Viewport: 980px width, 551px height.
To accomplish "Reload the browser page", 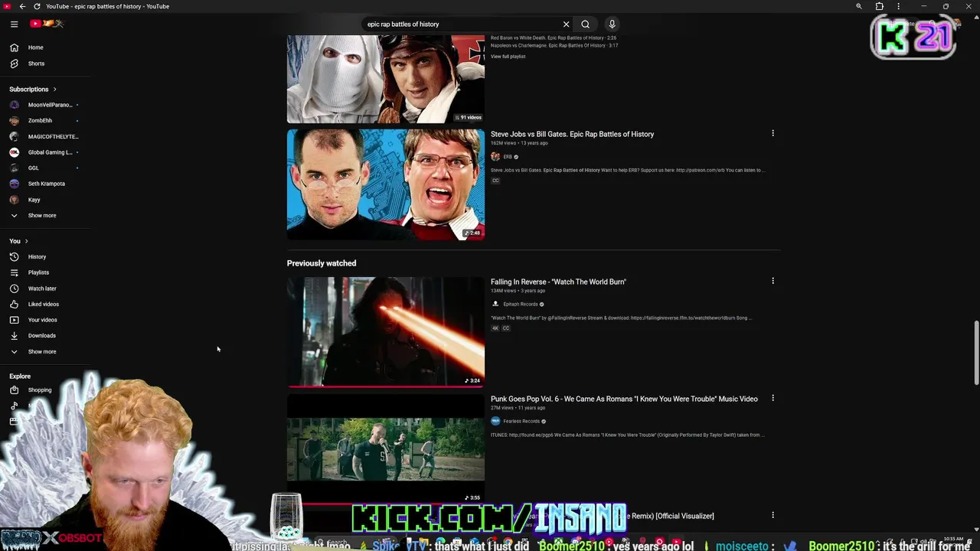I will [37, 6].
